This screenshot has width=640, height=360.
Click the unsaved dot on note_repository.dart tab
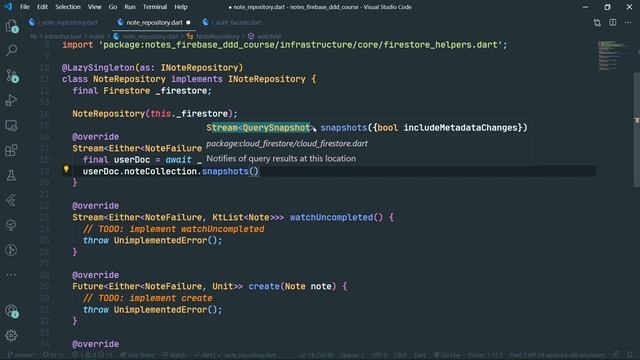188,22
